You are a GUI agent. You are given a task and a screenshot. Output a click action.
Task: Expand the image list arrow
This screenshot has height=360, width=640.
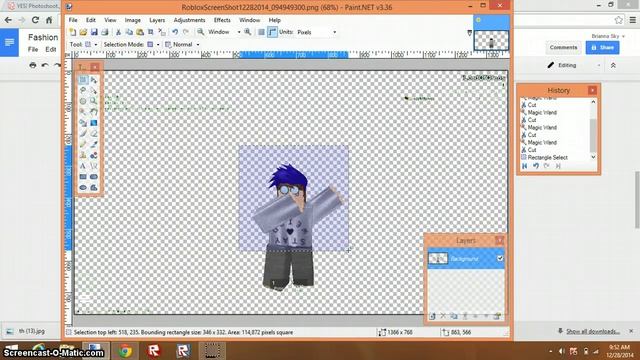pyautogui.click(x=469, y=33)
